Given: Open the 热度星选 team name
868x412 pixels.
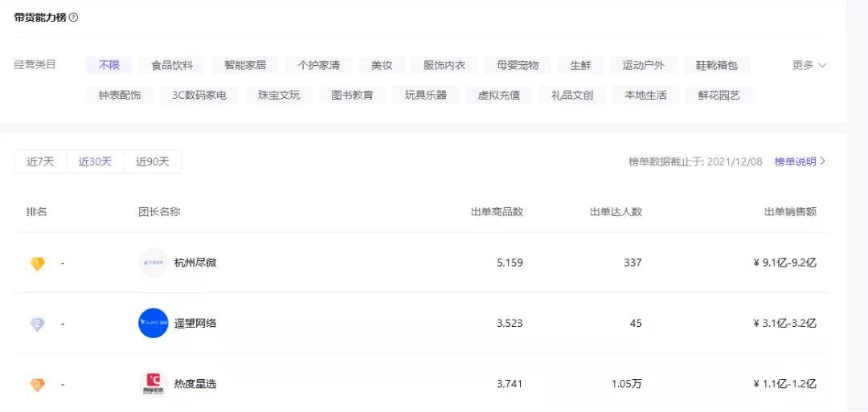Looking at the screenshot, I should [194, 383].
